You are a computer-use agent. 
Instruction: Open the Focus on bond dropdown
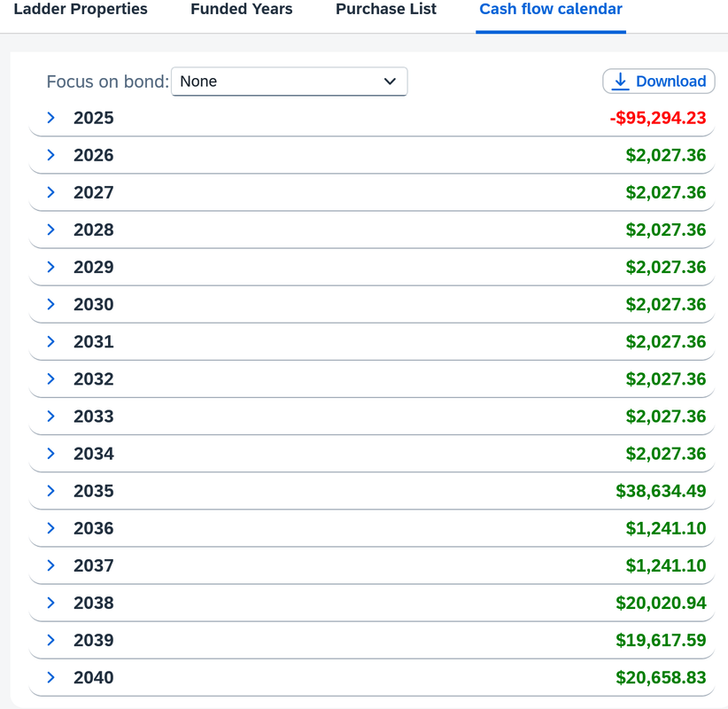(289, 82)
